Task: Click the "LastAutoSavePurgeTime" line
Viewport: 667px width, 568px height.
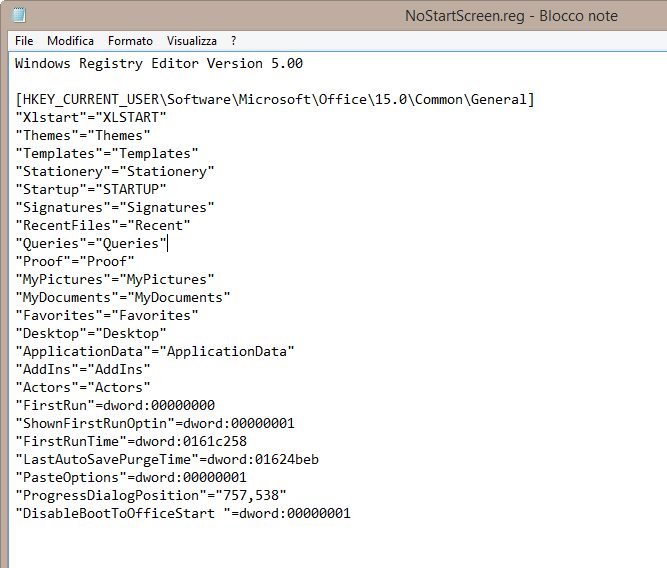Action: coord(167,460)
